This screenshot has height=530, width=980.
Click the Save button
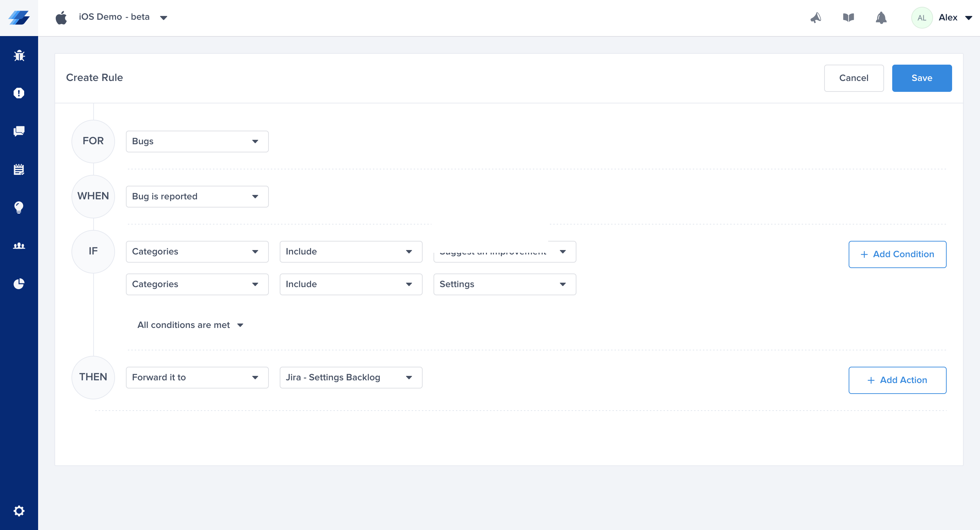921,78
